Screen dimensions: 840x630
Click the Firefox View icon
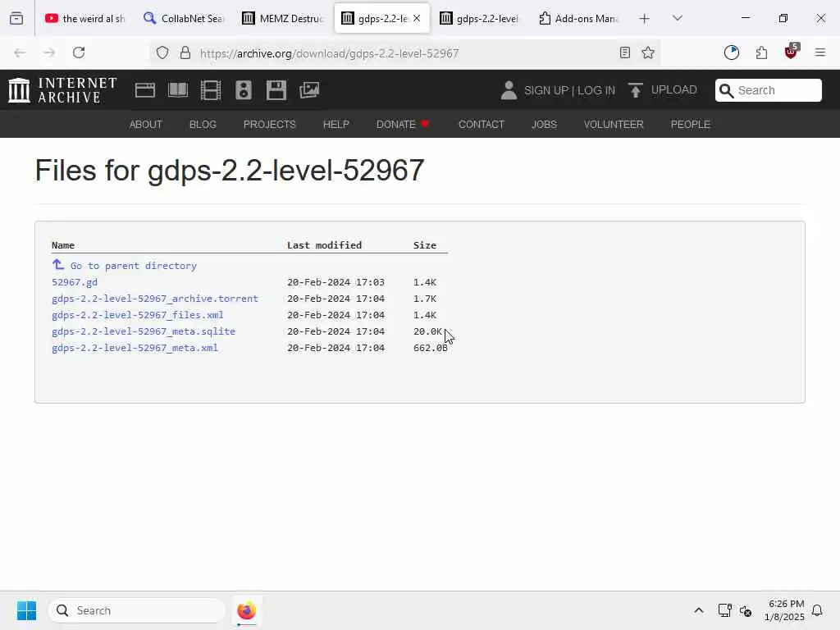tap(16, 18)
